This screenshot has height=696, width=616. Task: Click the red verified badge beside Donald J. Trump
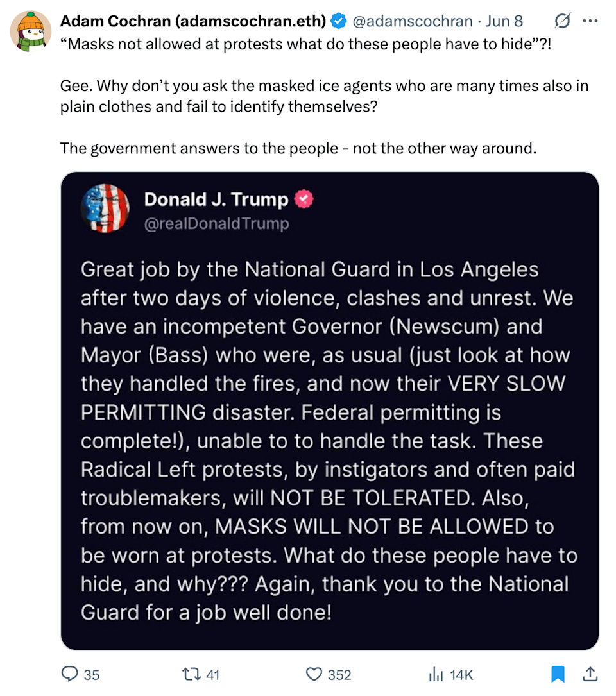[x=304, y=199]
